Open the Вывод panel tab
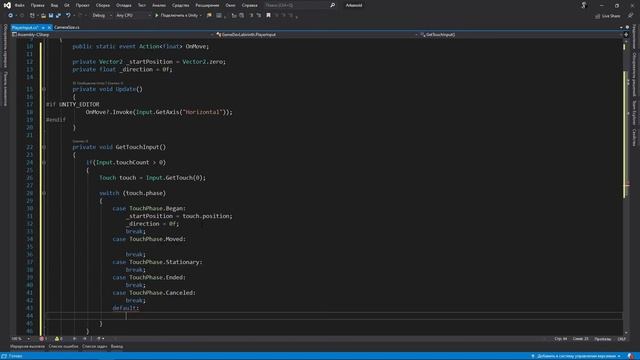Image resolution: width=640 pixels, height=360 pixels. 117,347
